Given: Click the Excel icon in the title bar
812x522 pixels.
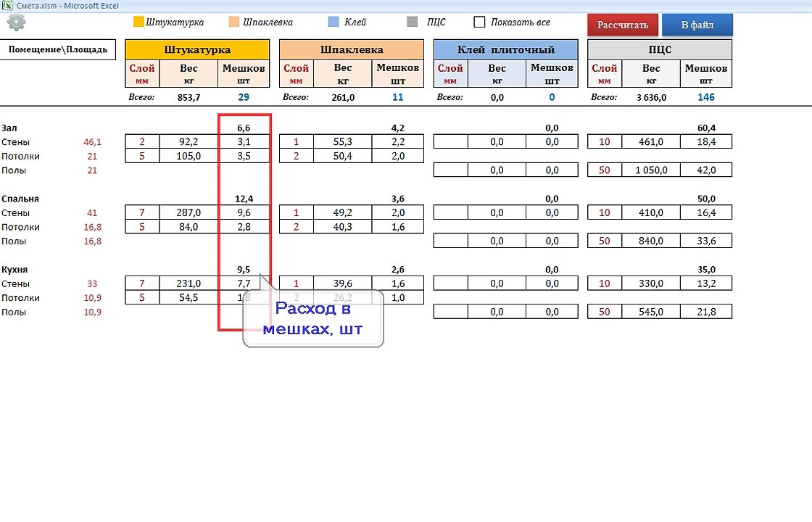Looking at the screenshot, I should [x=7, y=5].
